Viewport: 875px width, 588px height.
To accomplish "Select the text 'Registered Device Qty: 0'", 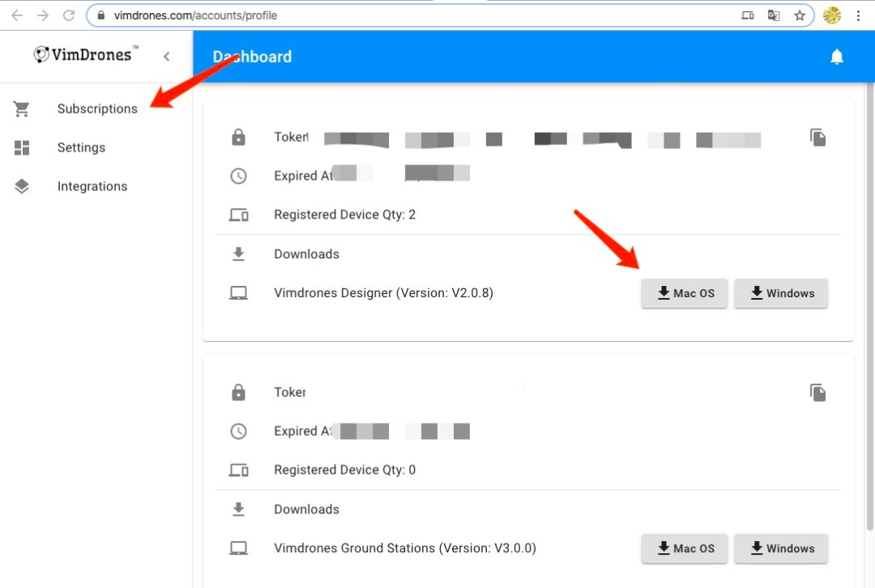I will pos(345,470).
